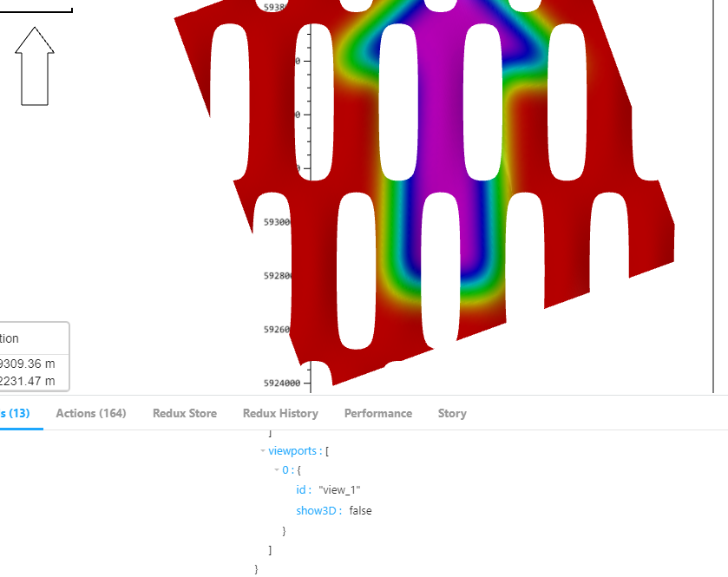This screenshot has width=728, height=577.
Task: Select the show3D property key
Action: point(318,510)
